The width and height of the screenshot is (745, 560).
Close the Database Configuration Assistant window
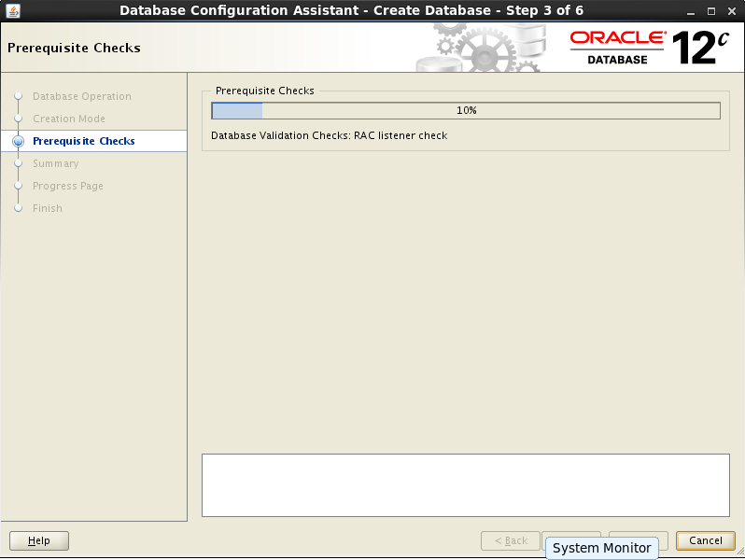732,11
